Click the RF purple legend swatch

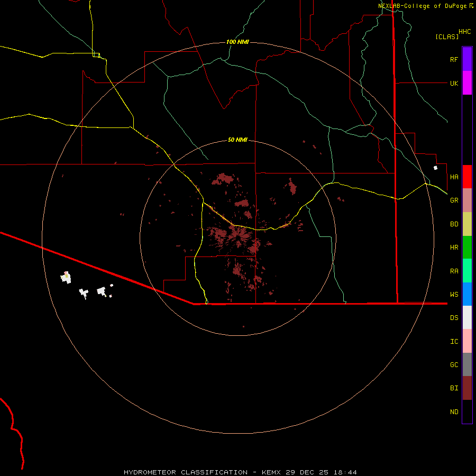point(467,59)
